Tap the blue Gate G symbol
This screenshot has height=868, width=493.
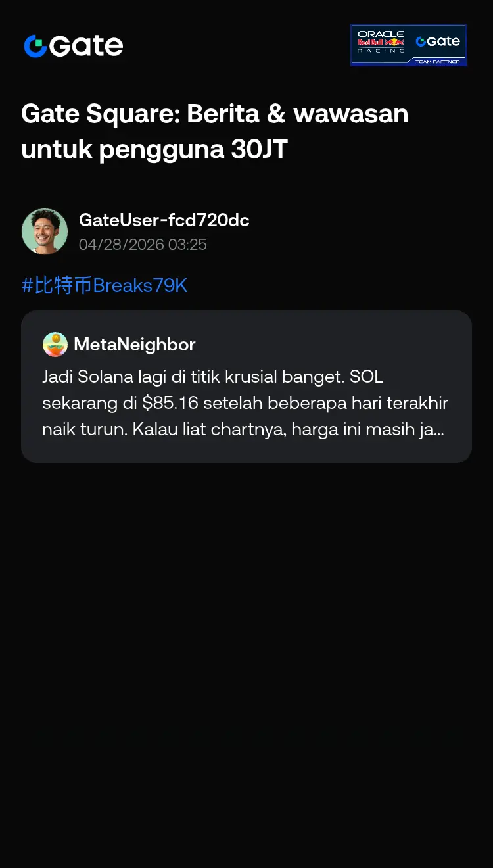(x=35, y=46)
